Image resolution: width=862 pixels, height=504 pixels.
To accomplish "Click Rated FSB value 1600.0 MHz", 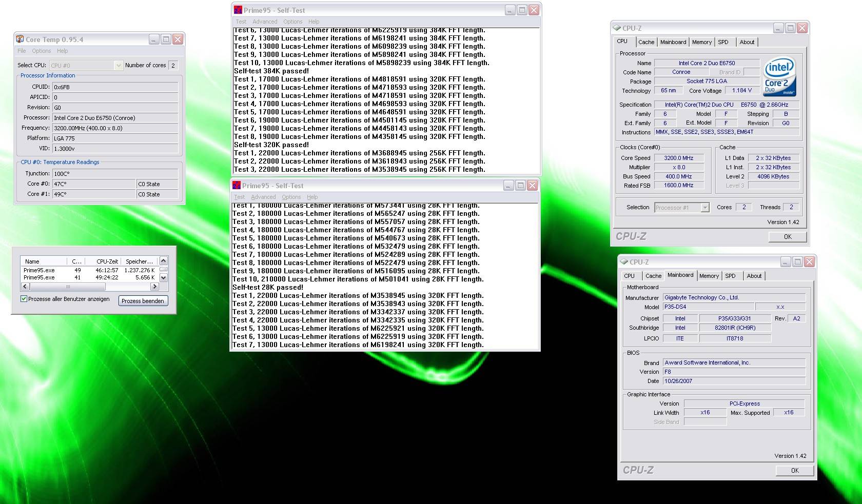I will [x=678, y=185].
